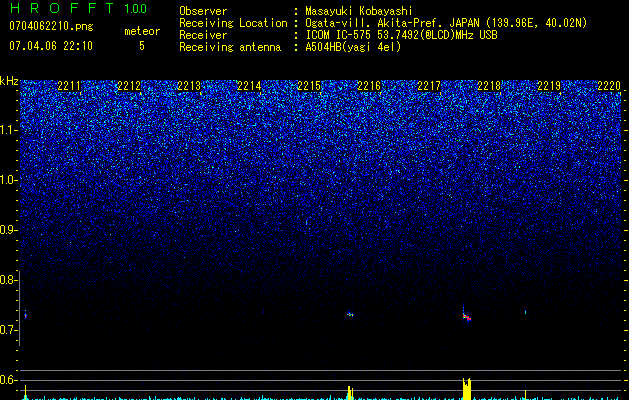Click the Receiving antenna field label

pos(230,47)
